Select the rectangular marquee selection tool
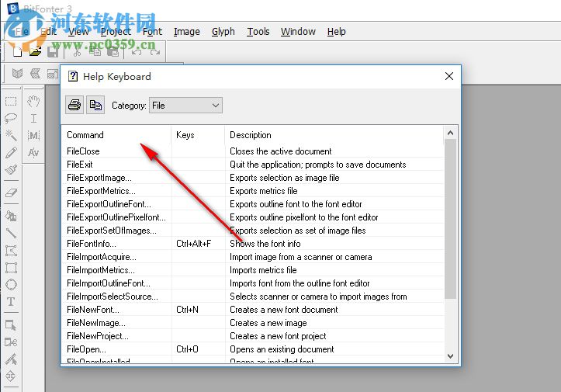This screenshot has height=392, width=561. tap(11, 101)
